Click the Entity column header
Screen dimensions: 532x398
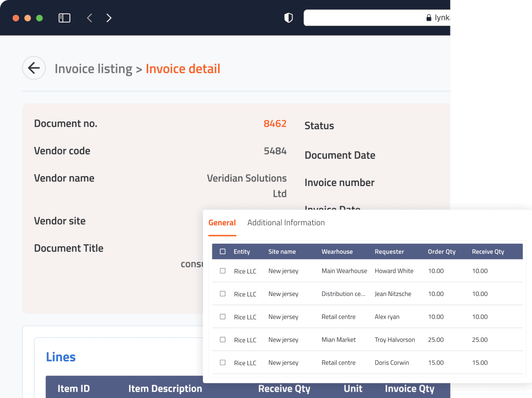point(242,252)
